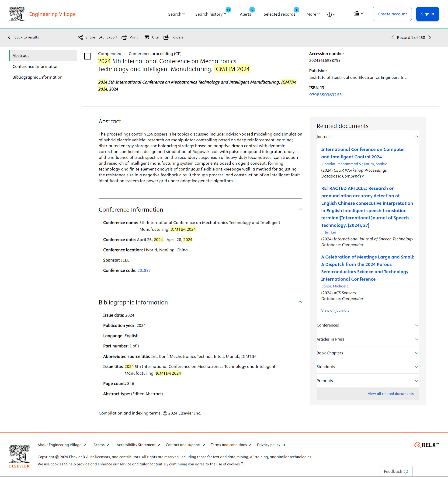Click View all related documents link
The width and height of the screenshot is (448, 477).
[391, 394]
